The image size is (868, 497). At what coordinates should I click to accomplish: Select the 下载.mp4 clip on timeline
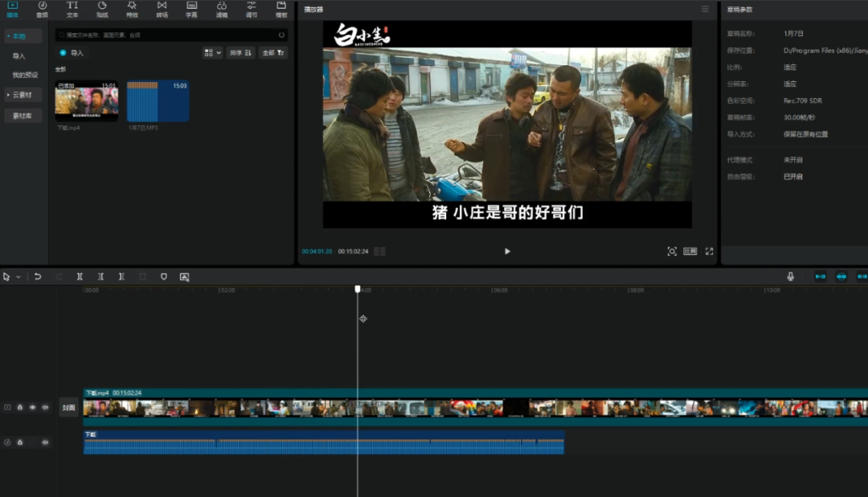click(x=476, y=407)
